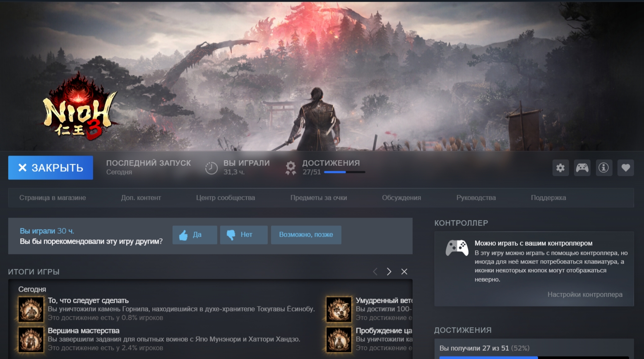
Task: Open achievement icon for 'Пробуждение'
Action: pos(339,340)
